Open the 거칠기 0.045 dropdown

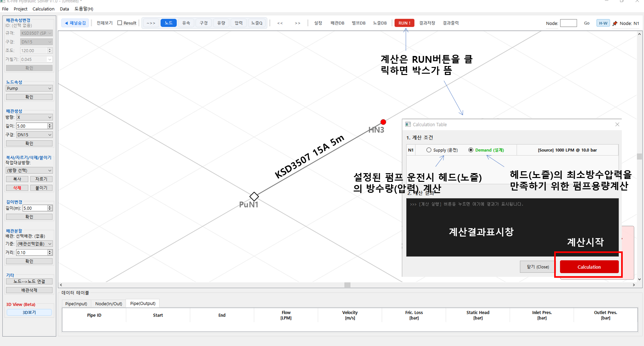point(36,59)
